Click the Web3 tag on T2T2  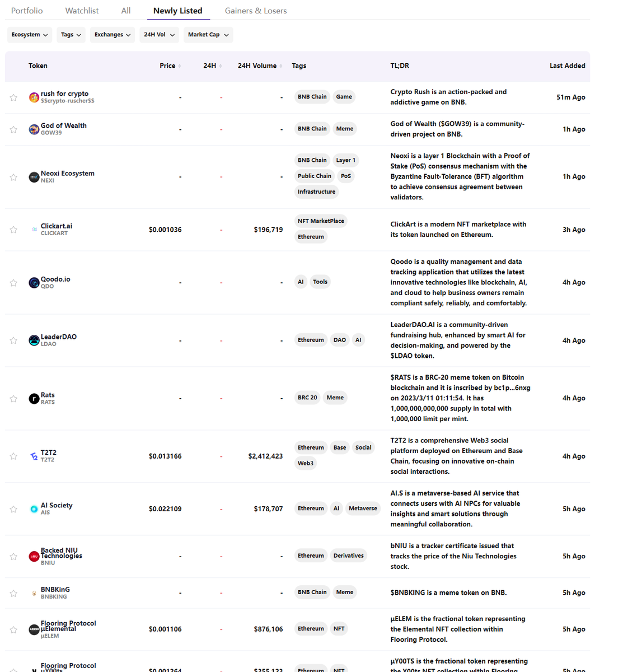[306, 463]
